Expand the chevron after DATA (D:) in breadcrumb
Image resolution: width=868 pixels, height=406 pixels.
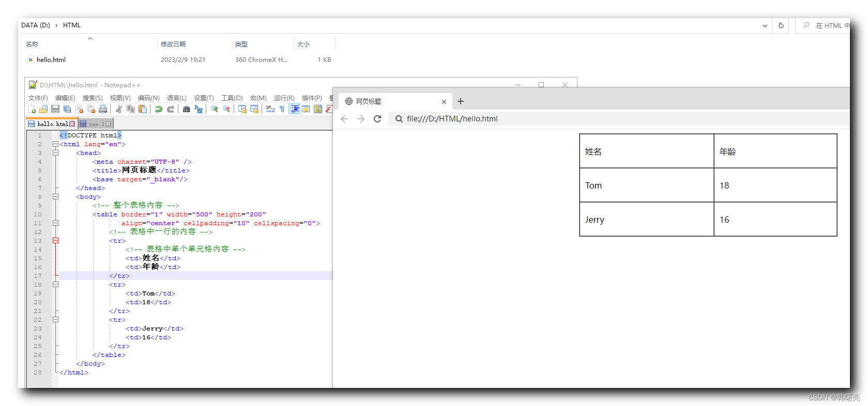(56, 25)
